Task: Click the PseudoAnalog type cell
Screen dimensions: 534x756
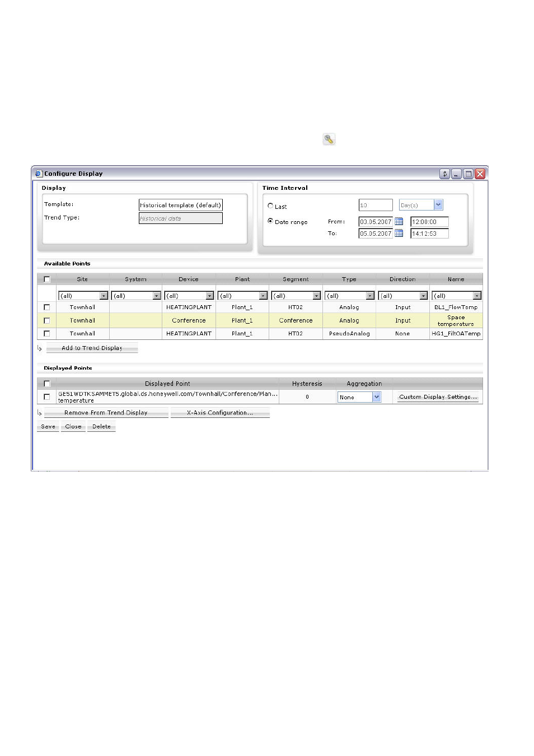Action: pyautogui.click(x=349, y=333)
